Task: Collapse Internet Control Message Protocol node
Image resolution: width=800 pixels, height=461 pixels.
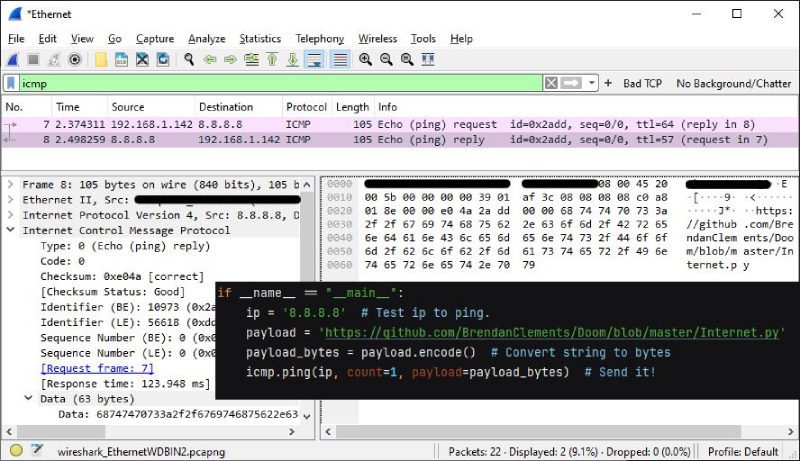Action: point(10,230)
